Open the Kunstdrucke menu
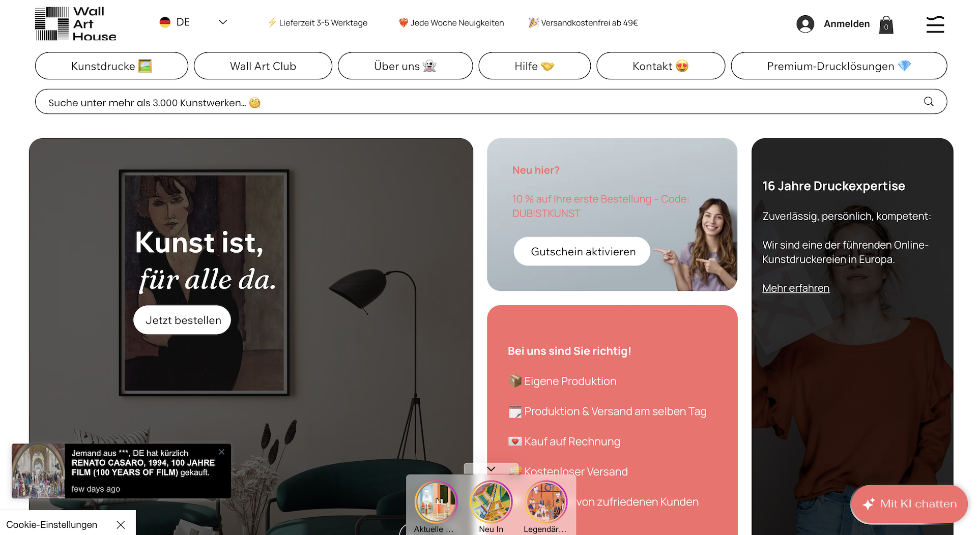The height and width of the screenshot is (535, 980). 111,66
